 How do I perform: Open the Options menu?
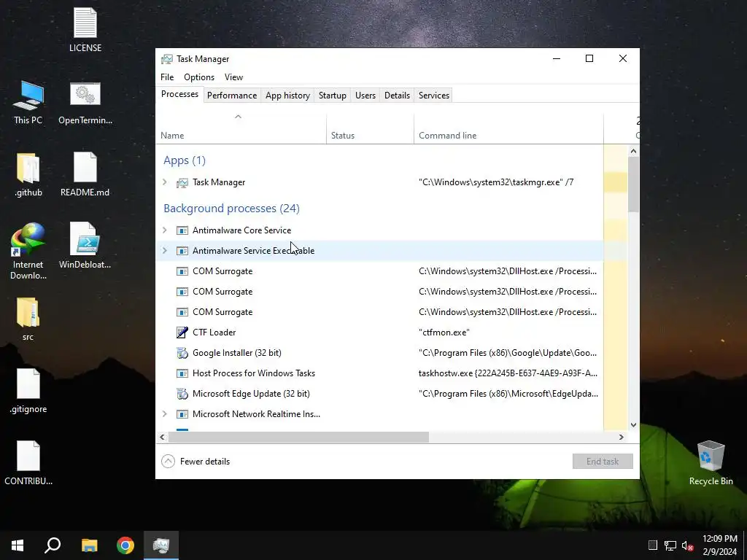pyautogui.click(x=199, y=77)
